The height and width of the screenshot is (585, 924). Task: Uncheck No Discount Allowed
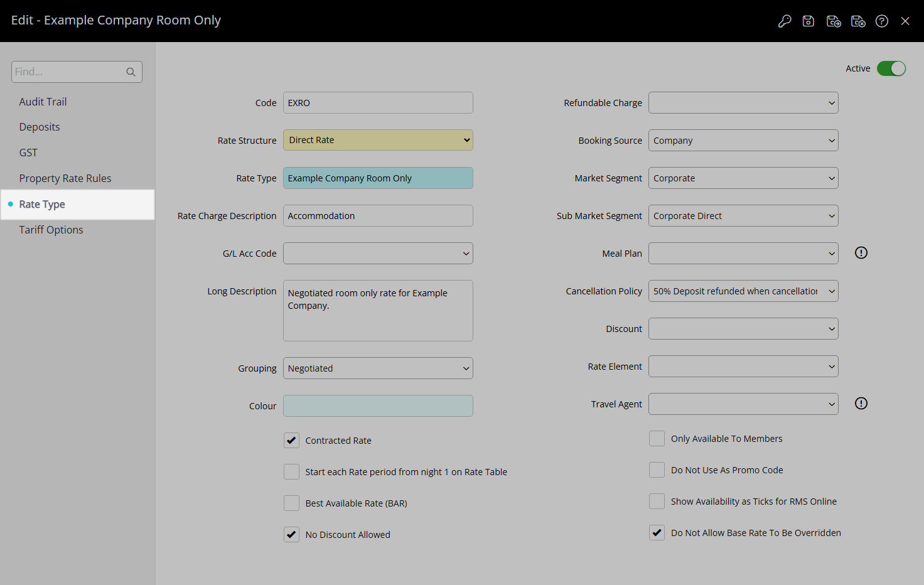pos(291,534)
